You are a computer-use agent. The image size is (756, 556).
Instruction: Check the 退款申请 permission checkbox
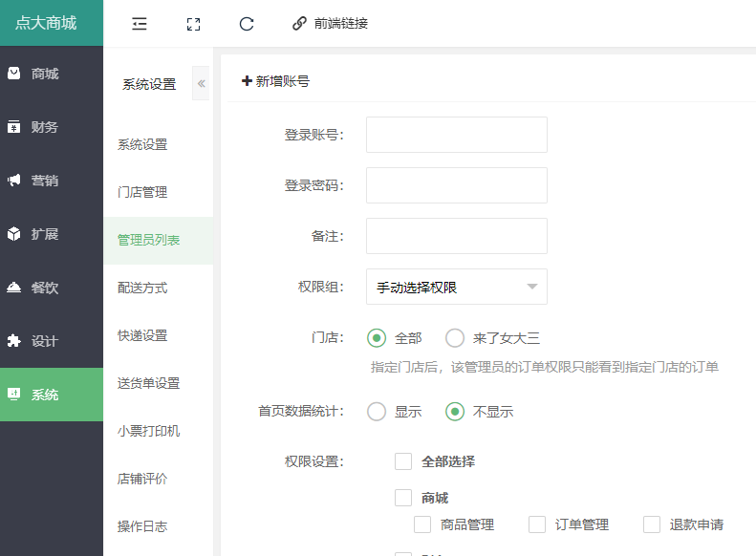652,524
